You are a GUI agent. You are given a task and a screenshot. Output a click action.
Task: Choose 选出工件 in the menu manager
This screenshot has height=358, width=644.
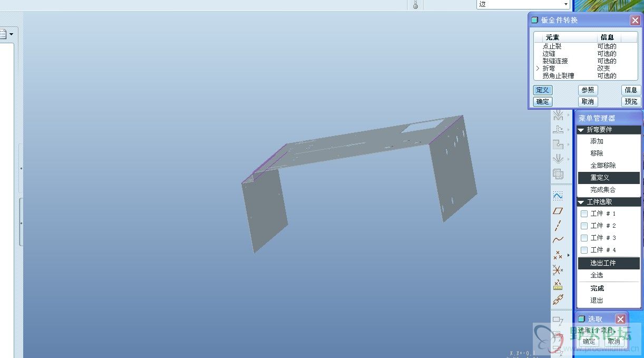tap(609, 263)
